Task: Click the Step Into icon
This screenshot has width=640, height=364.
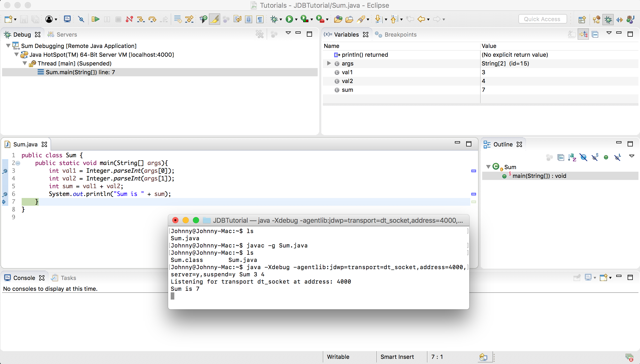Action: [141, 19]
